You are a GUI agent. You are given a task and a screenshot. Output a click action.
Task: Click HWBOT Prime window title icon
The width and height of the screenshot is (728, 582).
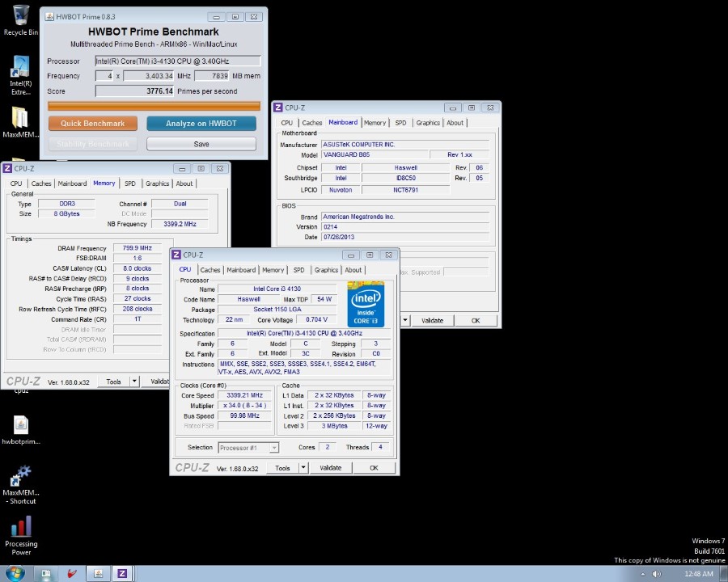49,17
